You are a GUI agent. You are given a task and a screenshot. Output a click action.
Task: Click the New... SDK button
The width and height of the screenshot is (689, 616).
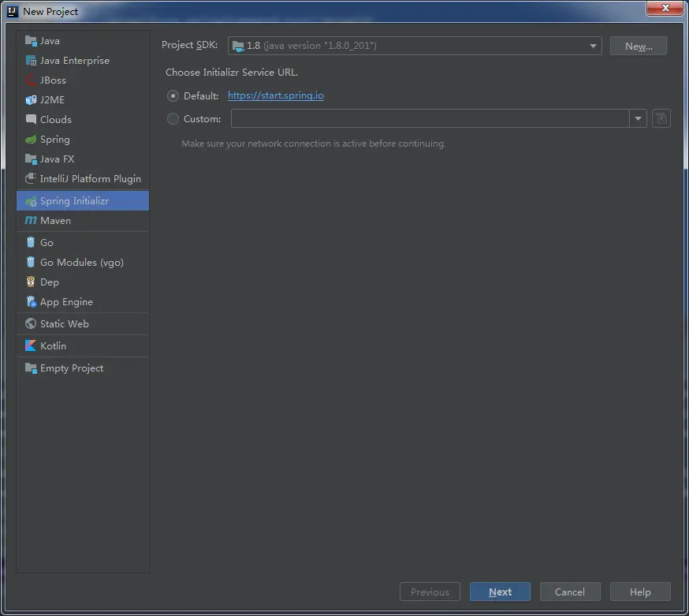coord(639,46)
